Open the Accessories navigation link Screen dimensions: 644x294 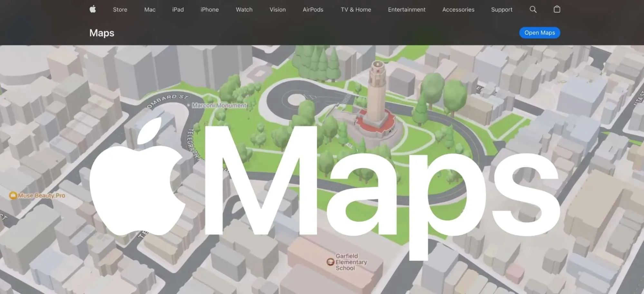[x=458, y=10]
